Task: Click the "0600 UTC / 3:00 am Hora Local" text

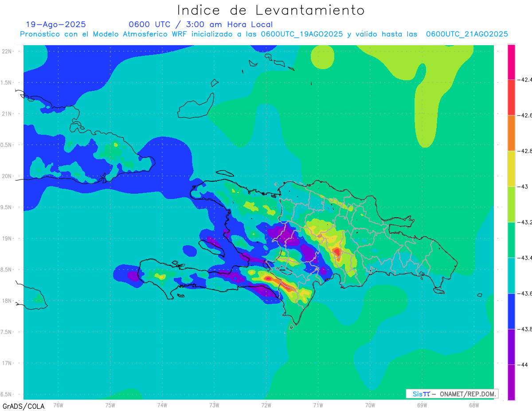Action: 201,24
